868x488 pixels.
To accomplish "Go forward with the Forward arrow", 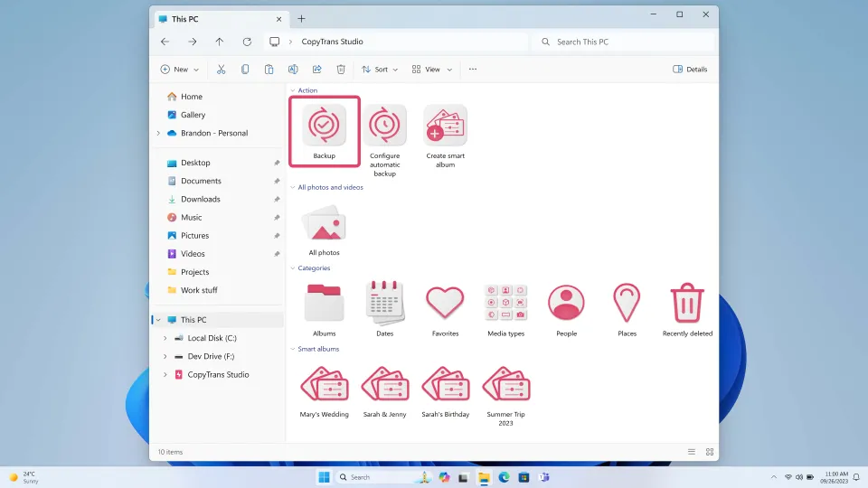I will coord(192,42).
